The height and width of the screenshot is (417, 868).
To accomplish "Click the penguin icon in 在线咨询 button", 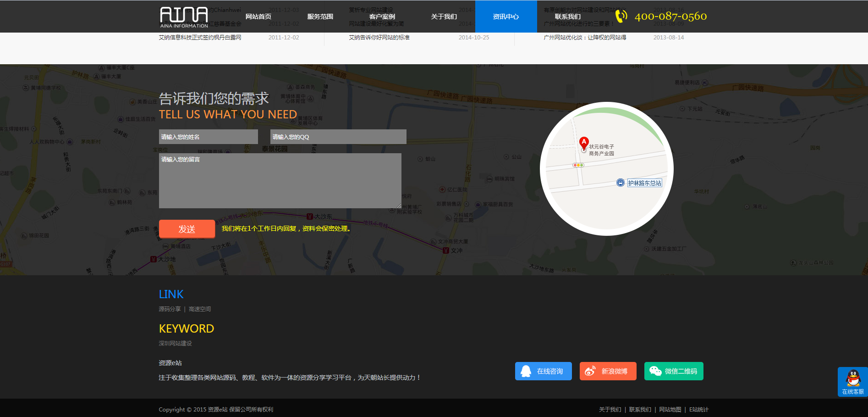I will tap(526, 371).
